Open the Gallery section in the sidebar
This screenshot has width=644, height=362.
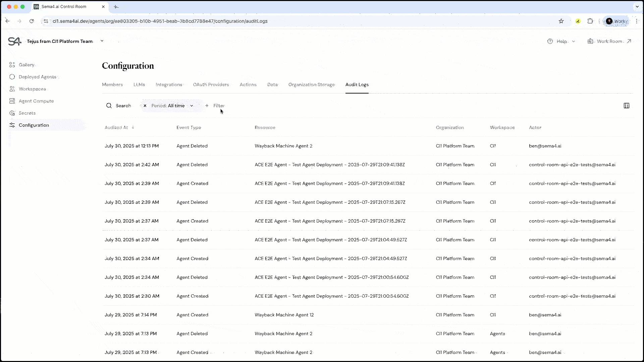tap(27, 65)
